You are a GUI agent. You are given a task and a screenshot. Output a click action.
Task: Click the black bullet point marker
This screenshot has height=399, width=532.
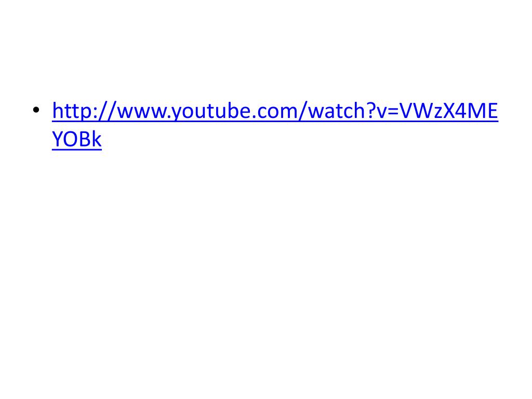coord(36,110)
